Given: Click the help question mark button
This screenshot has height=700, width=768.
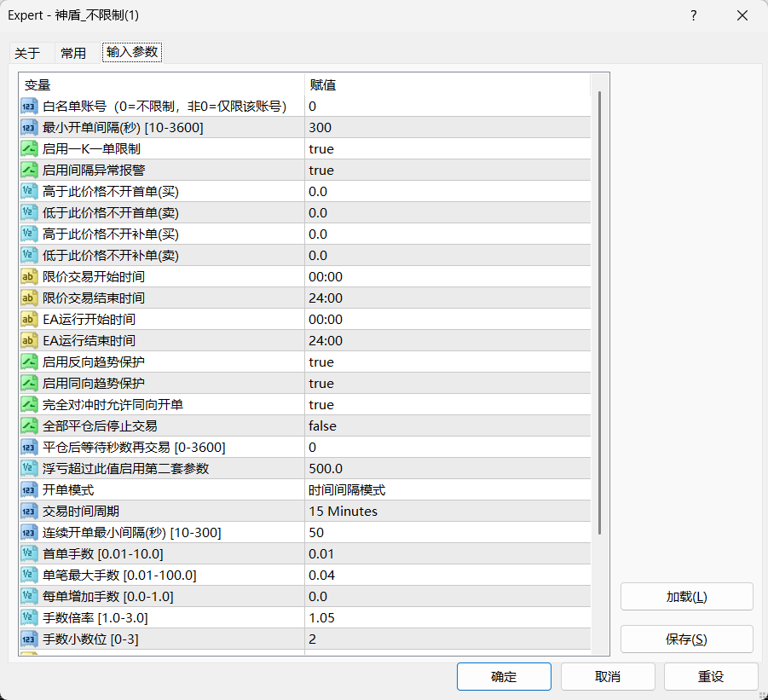Looking at the screenshot, I should click(694, 15).
